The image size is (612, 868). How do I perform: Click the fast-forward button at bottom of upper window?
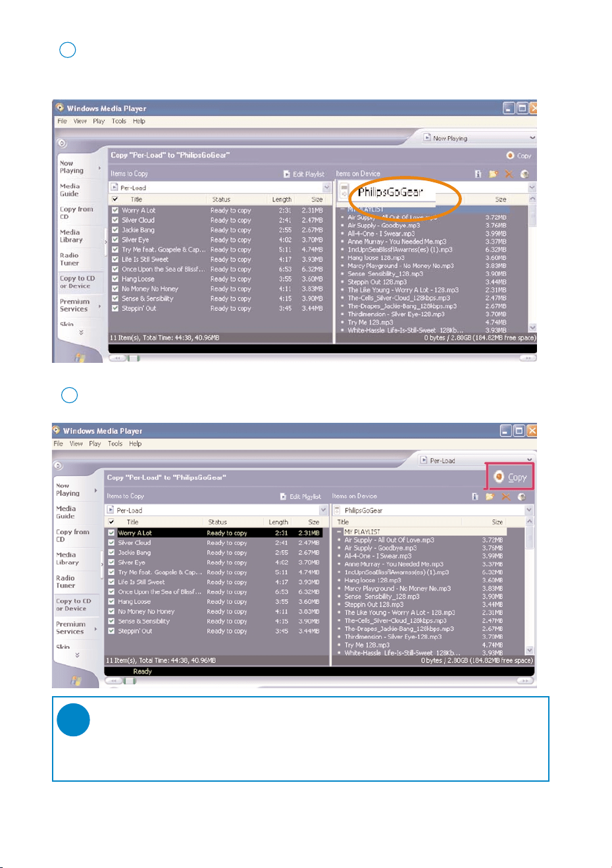point(528,358)
